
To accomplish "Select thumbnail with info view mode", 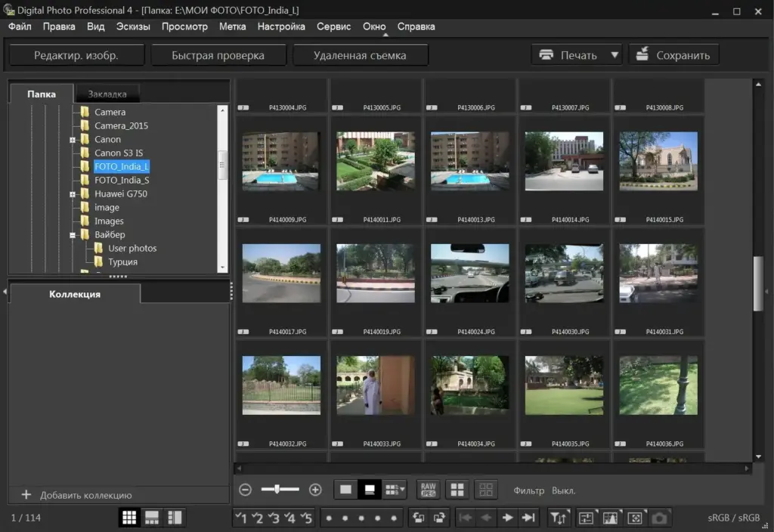I will 369,490.
